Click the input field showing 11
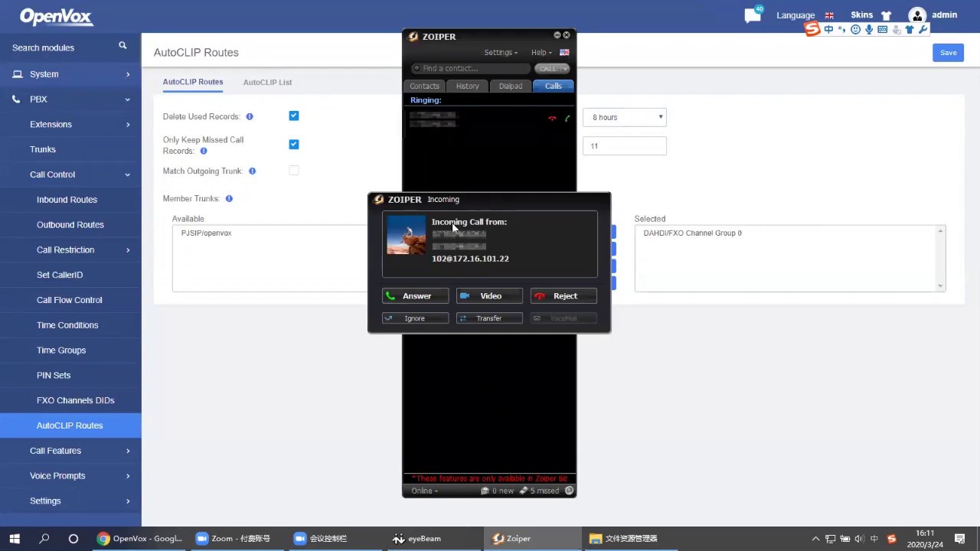The width and height of the screenshot is (980, 551). (x=625, y=146)
